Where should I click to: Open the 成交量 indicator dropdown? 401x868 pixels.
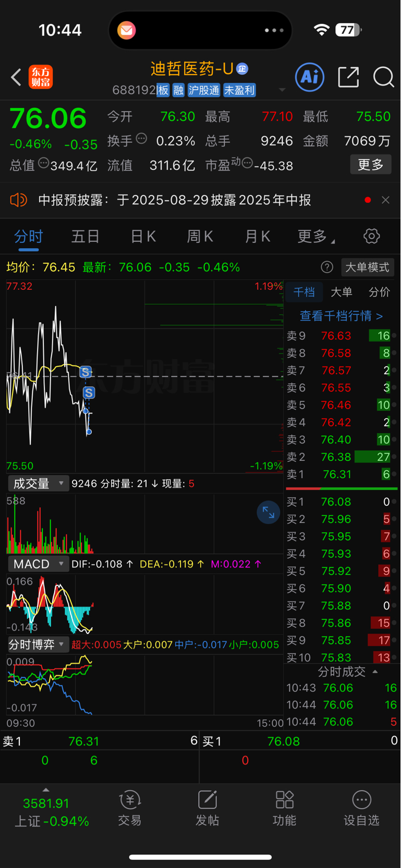38,484
